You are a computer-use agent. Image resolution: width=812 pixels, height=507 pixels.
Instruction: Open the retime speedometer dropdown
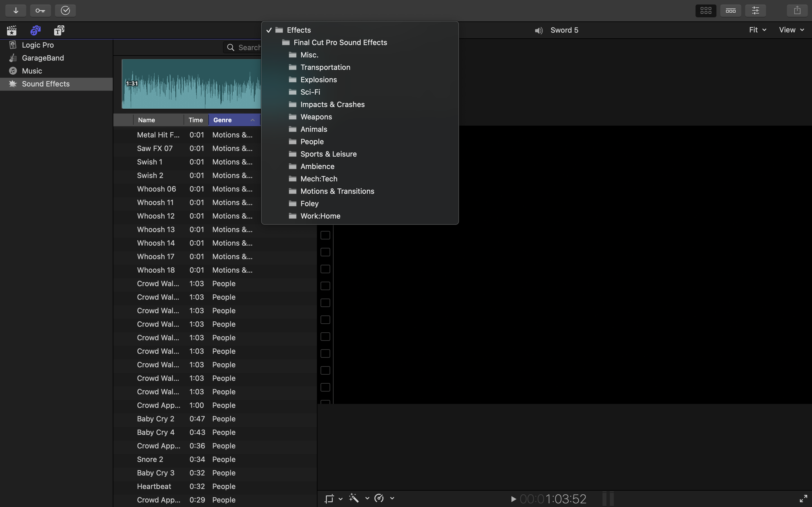point(380,498)
